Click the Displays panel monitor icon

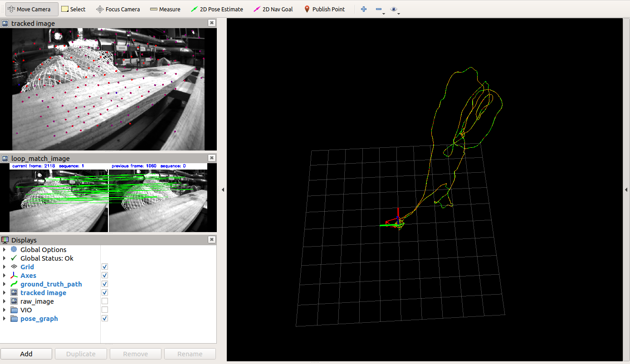tap(5, 240)
